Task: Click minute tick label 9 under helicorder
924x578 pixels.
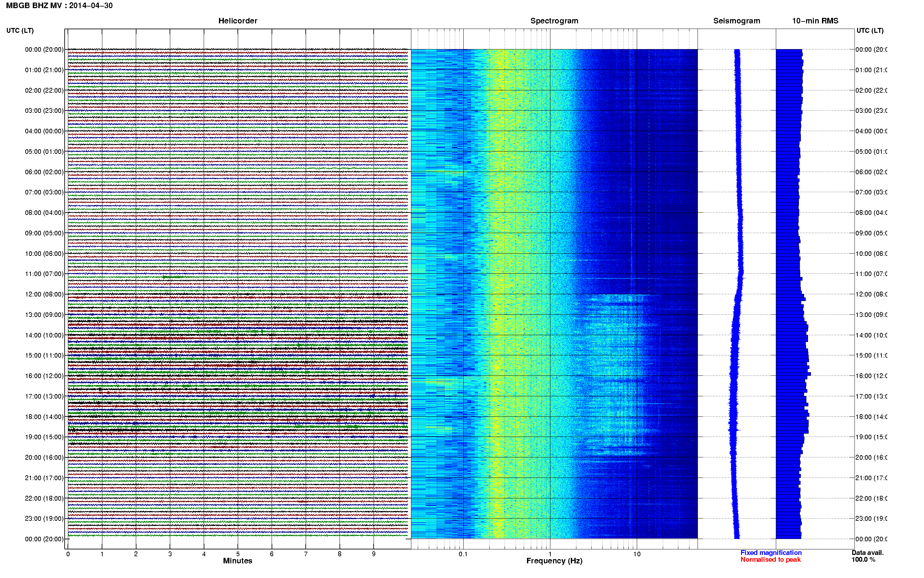Action: (x=374, y=554)
